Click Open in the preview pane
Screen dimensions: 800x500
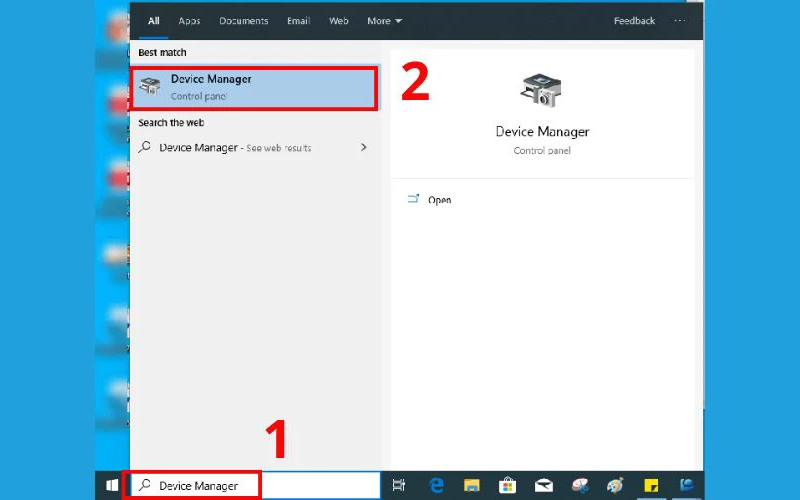coord(439,200)
